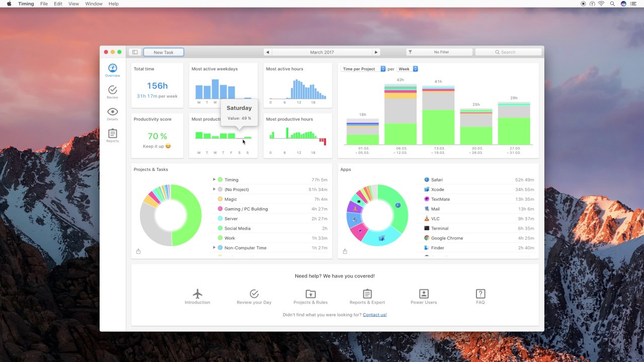
Task: Open Spotlight search in the menu bar
Action: pyautogui.click(x=612, y=4)
